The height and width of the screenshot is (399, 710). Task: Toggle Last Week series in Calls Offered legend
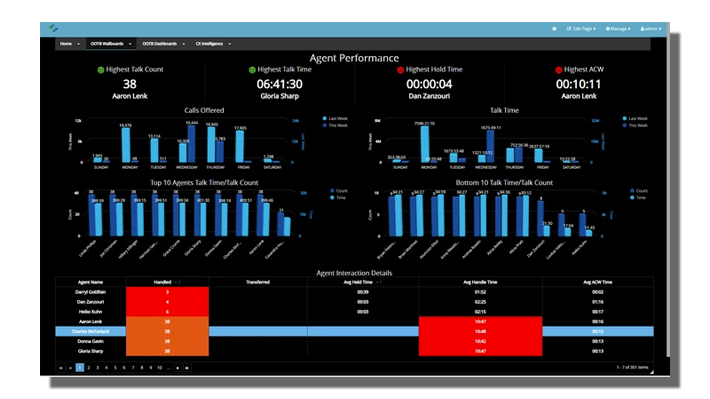[335, 119]
